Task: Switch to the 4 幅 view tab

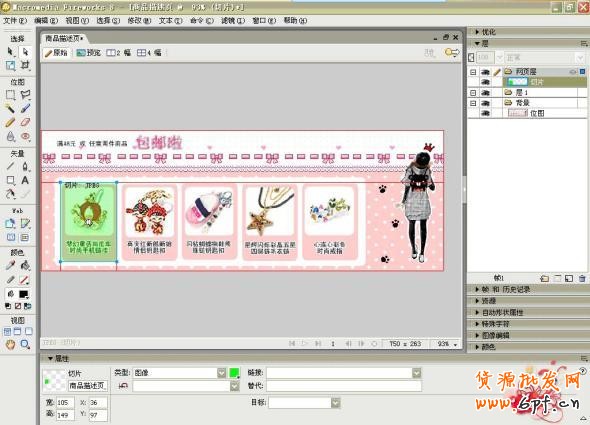Action: (x=149, y=53)
